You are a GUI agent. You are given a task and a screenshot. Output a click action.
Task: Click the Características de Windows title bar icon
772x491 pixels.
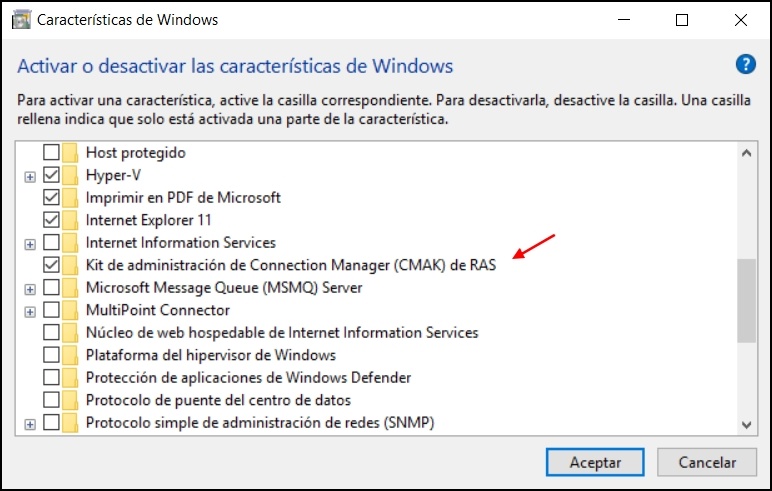[x=21, y=20]
